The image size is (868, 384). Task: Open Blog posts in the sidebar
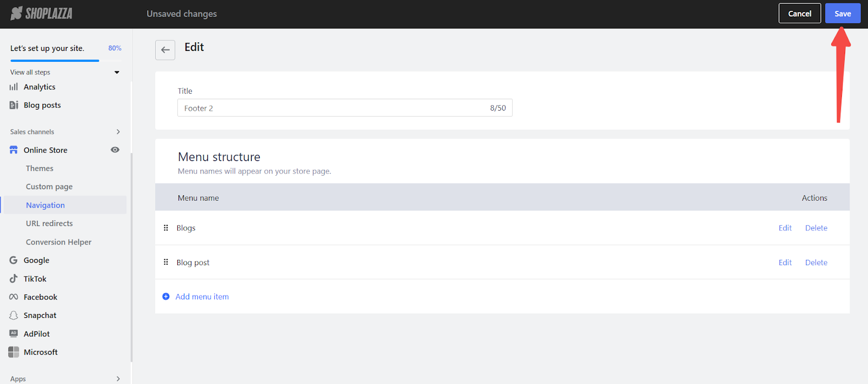point(42,105)
